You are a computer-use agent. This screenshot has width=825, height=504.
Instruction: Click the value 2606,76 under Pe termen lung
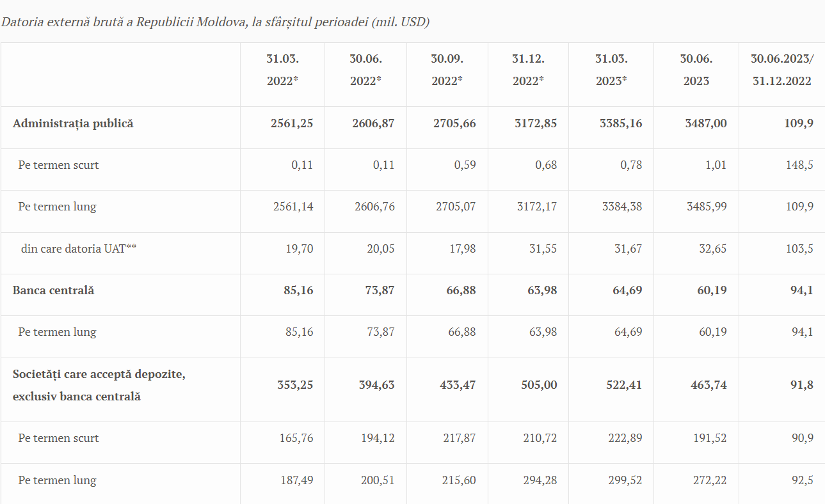374,207
